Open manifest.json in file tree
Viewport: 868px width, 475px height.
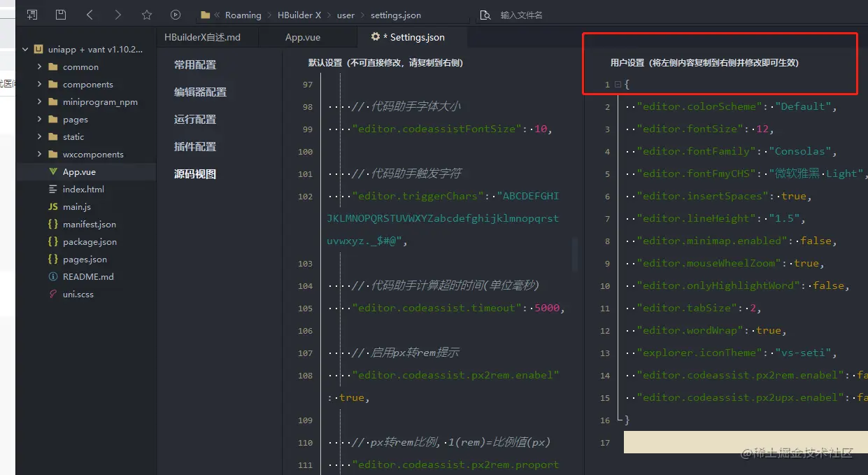tap(90, 225)
